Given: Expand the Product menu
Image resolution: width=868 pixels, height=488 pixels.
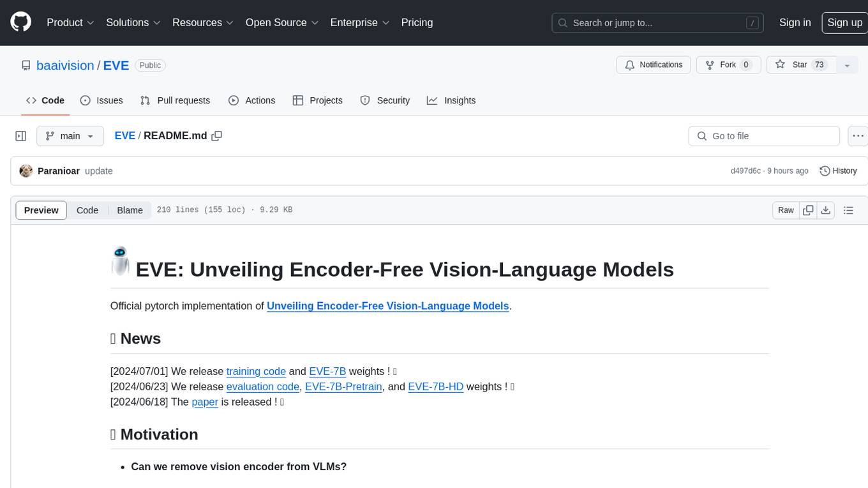Looking at the screenshot, I should point(70,22).
